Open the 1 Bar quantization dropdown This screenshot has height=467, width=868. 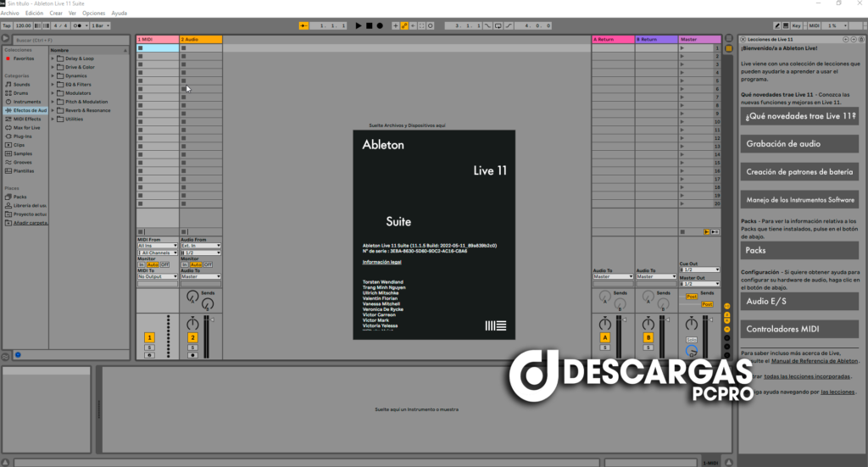(100, 26)
